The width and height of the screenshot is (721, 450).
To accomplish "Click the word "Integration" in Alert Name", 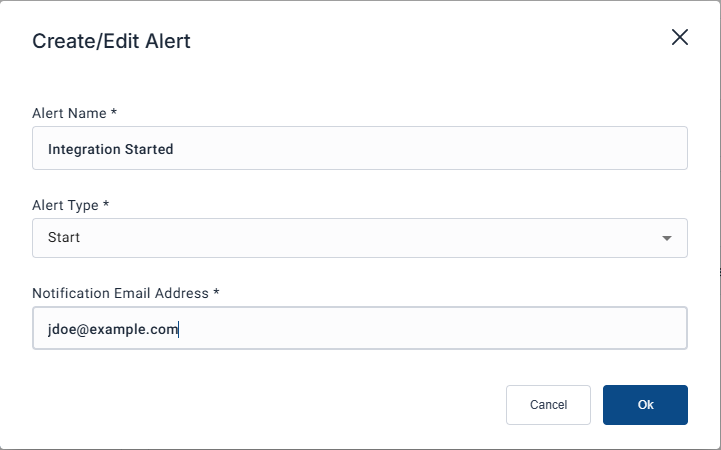I will click(x=83, y=149).
